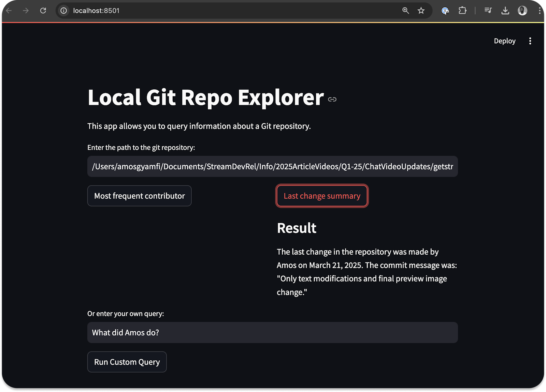The height and width of the screenshot is (392, 546).
Task: Click the page reload icon
Action: click(43, 11)
